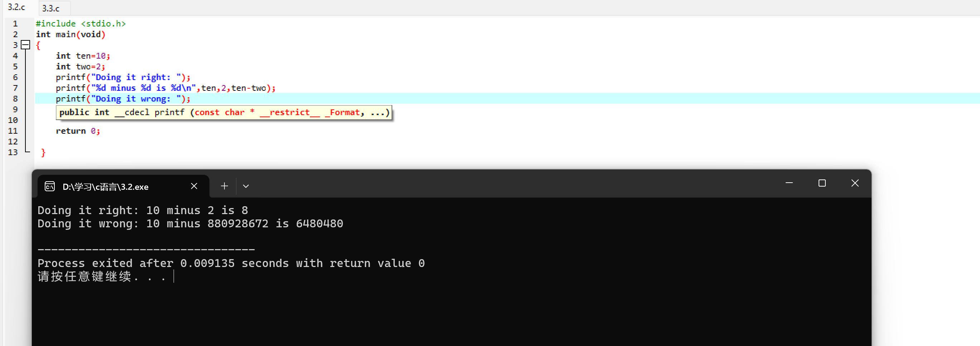
Task: Collapse the main function code fold
Action: pyautogui.click(x=25, y=45)
